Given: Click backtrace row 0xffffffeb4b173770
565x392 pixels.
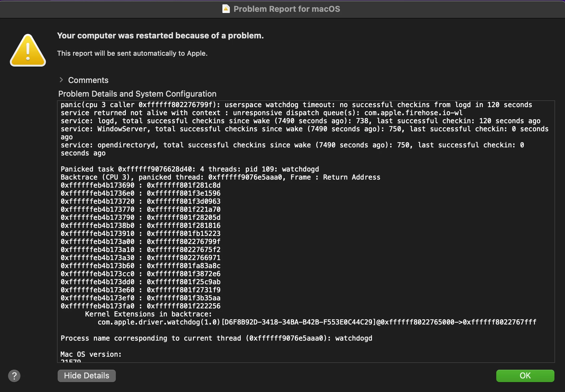Looking at the screenshot, I should coord(140,210).
